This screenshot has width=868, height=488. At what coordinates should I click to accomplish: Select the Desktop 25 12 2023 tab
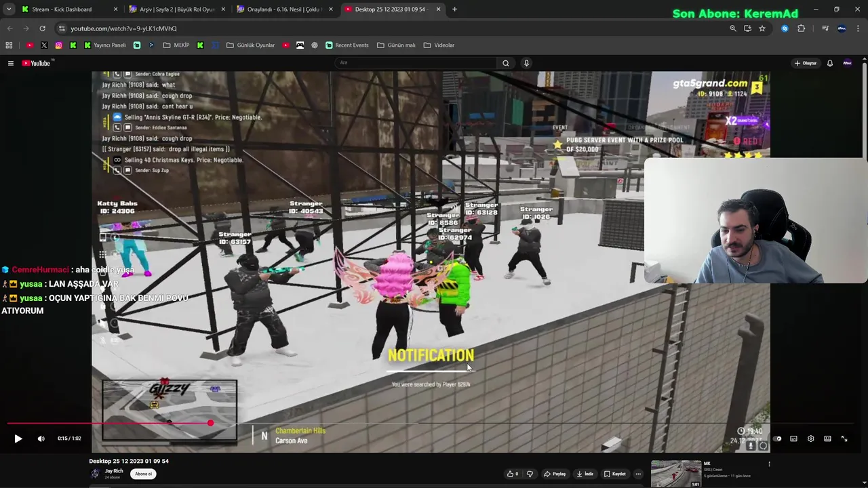tap(391, 9)
